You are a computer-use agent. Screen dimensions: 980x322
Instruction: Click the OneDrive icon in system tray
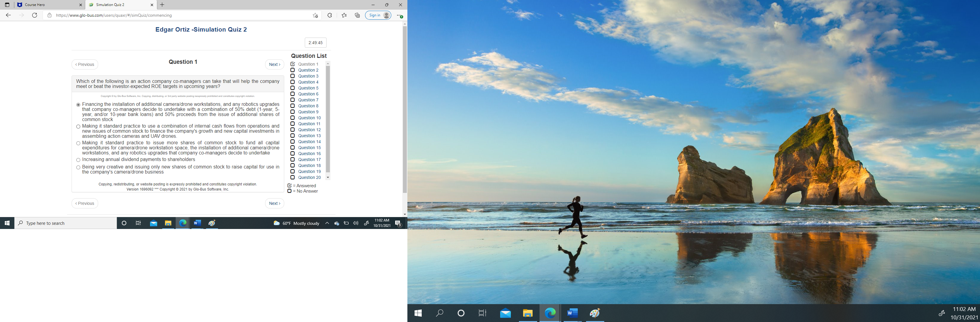(336, 224)
